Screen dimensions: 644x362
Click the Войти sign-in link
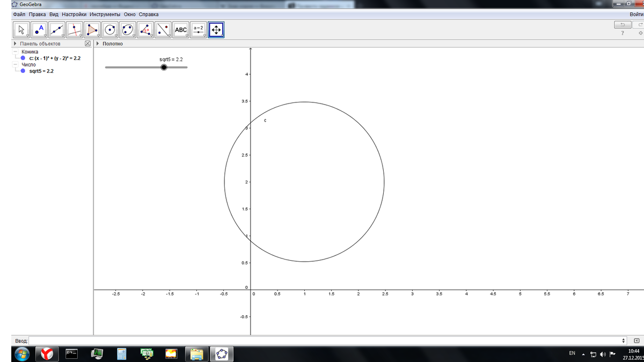point(636,14)
